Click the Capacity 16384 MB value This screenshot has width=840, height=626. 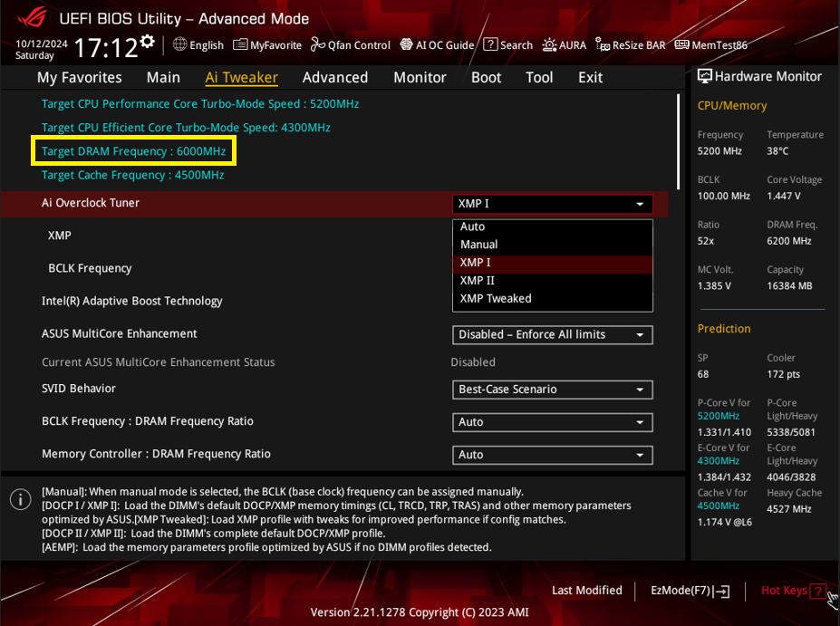(x=789, y=286)
